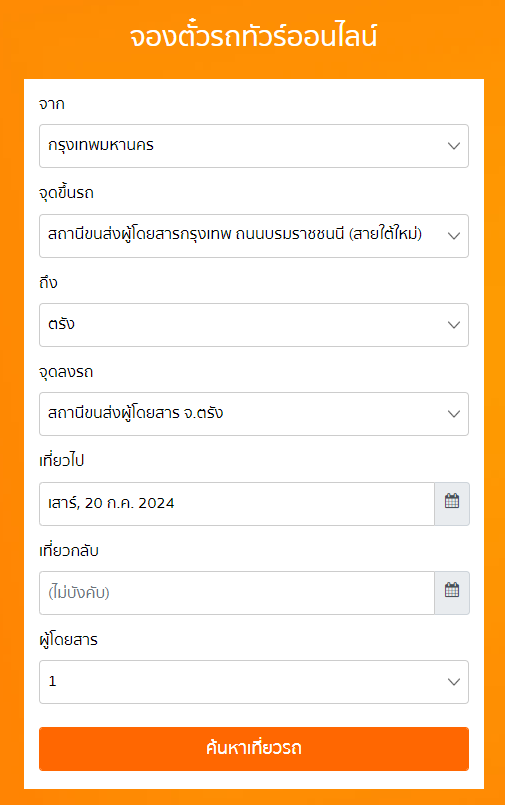This screenshot has width=505, height=805.
Task: Click return date field (ไม่บังคับ)
Action: [x=237, y=593]
